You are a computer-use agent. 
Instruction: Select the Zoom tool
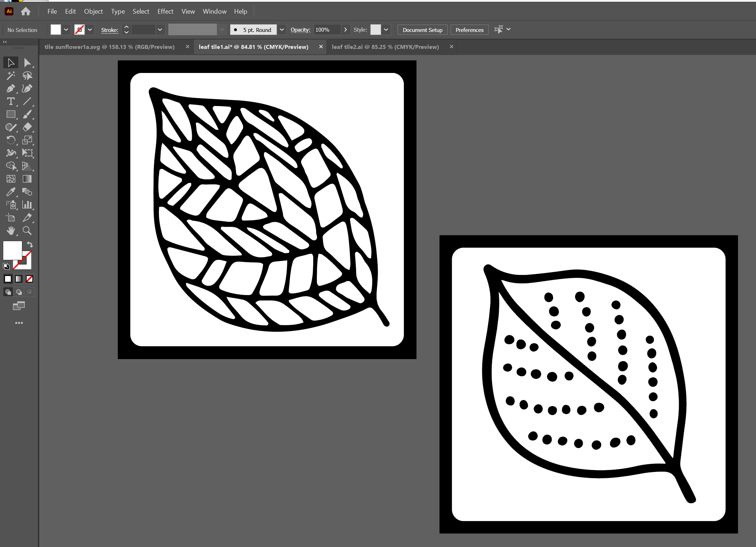point(27,231)
